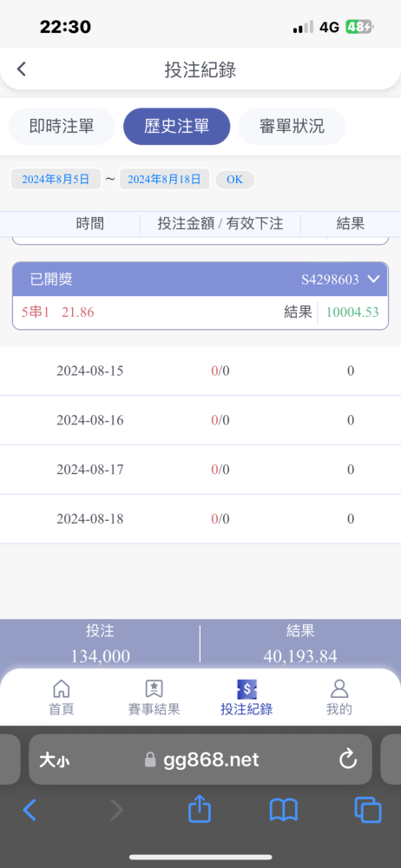The height and width of the screenshot is (868, 401).
Task: Select the 歷史注單 tab
Action: coord(177,126)
